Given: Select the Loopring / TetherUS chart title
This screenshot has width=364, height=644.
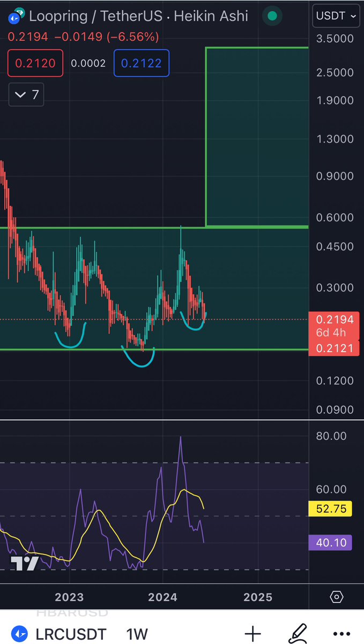Looking at the screenshot, I should pyautogui.click(x=139, y=16).
